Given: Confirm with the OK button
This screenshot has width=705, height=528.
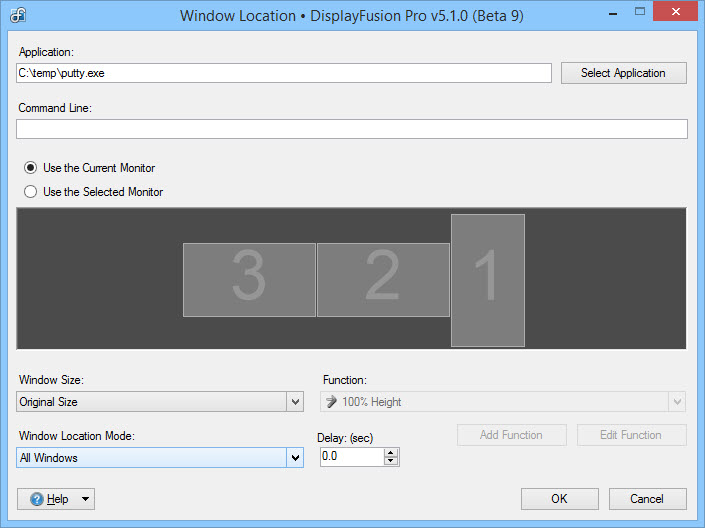Looking at the screenshot, I should 560,499.
